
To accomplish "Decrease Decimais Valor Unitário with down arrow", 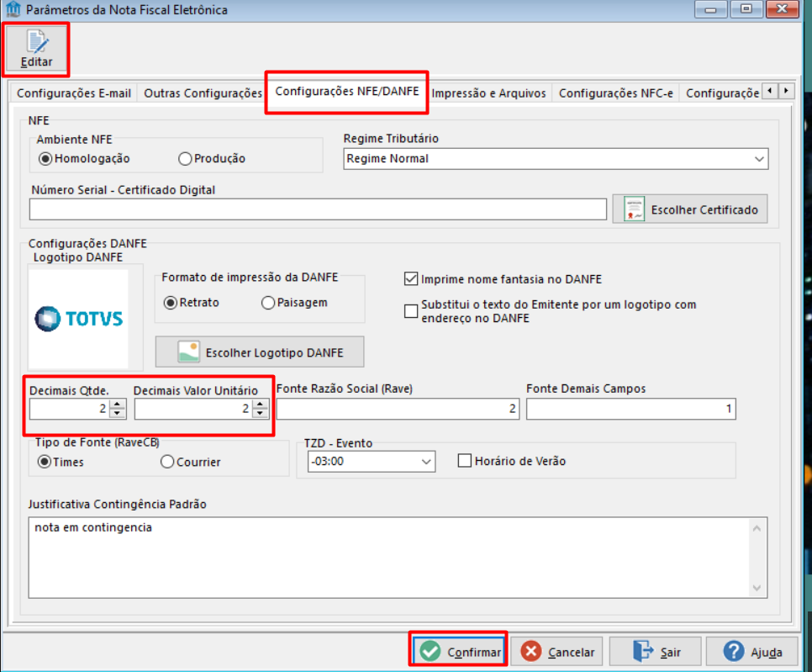I will tap(260, 414).
